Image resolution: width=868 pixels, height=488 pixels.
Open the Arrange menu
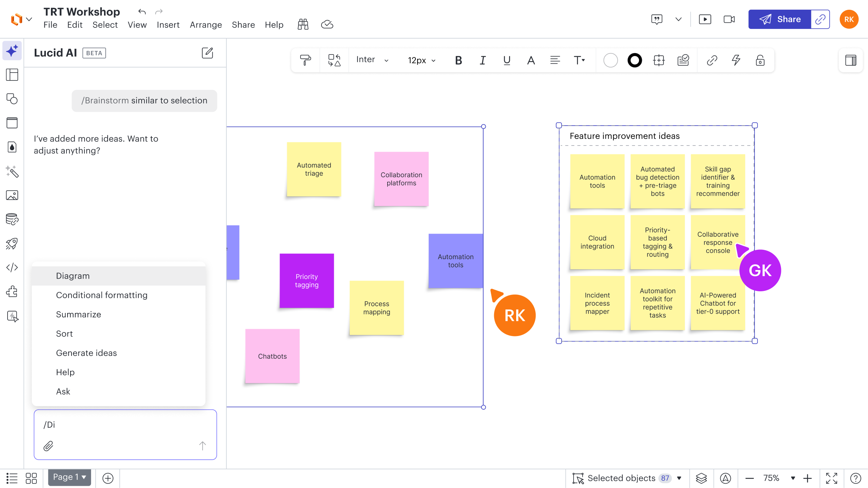point(206,25)
